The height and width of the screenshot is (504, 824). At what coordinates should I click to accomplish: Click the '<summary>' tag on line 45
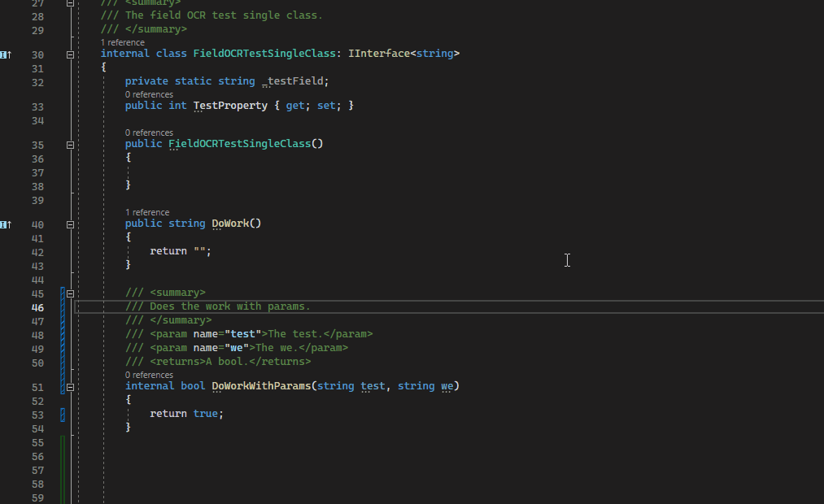click(177, 293)
